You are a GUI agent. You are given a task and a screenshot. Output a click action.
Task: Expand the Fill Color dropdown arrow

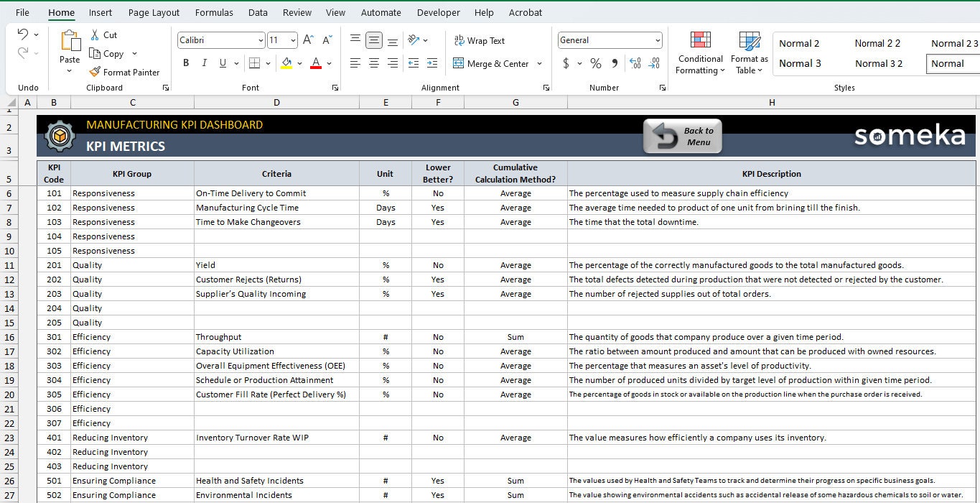(x=299, y=64)
